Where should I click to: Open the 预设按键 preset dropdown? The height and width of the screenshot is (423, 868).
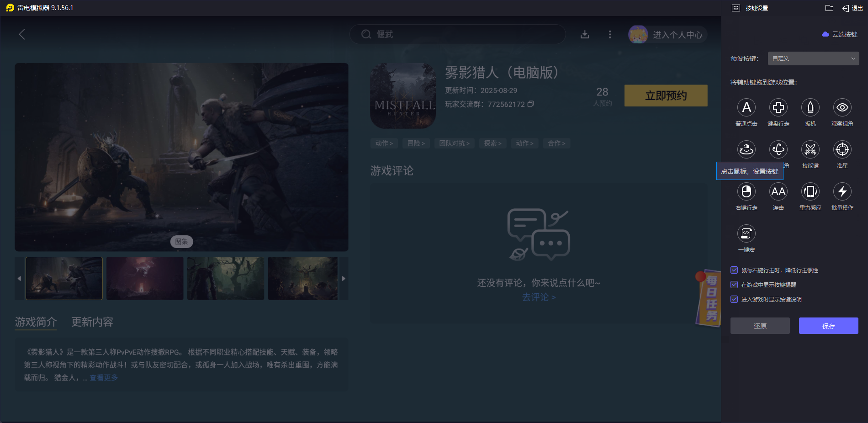point(813,58)
